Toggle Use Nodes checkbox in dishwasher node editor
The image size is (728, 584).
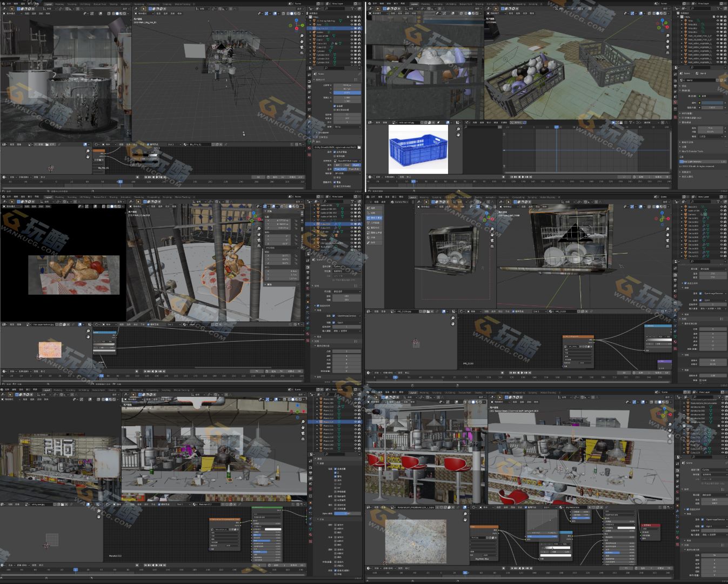pyautogui.click(x=513, y=311)
